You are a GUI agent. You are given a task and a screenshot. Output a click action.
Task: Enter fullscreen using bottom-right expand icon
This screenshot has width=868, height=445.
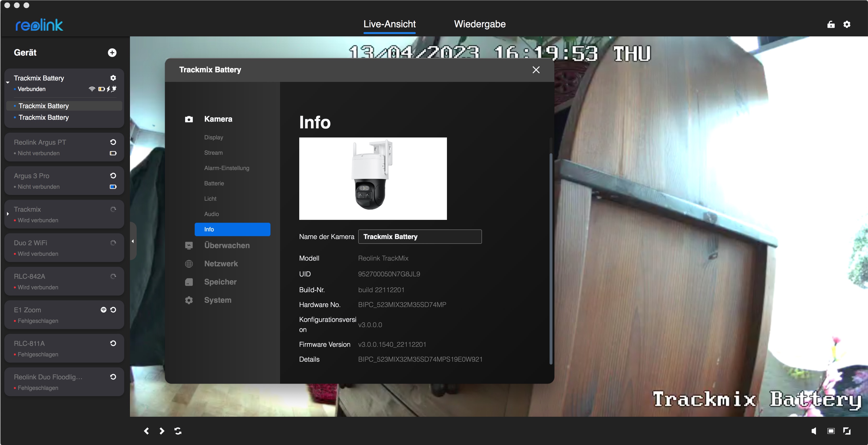(847, 431)
